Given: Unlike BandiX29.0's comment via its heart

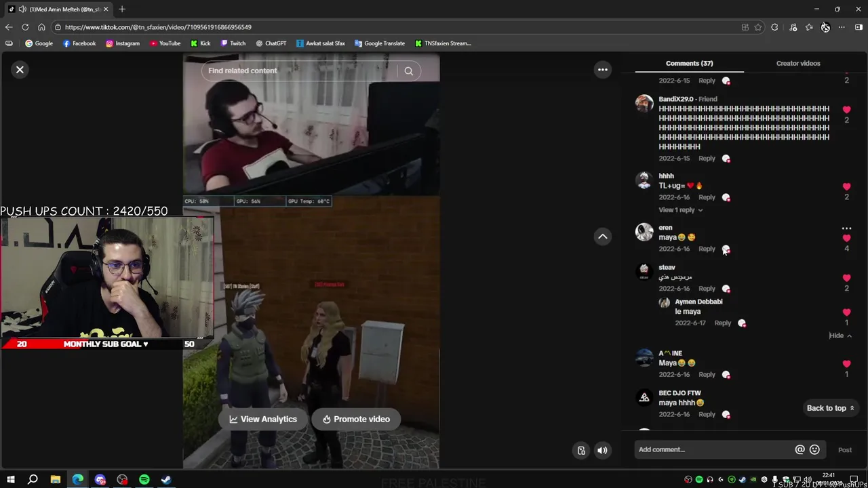Looking at the screenshot, I should click(846, 109).
